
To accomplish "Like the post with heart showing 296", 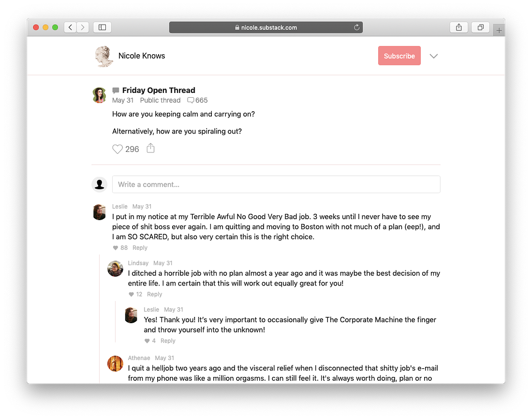I will pyautogui.click(x=118, y=149).
